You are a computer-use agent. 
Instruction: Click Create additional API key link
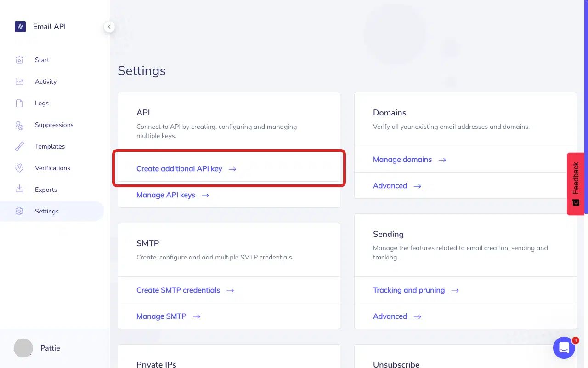pos(179,169)
